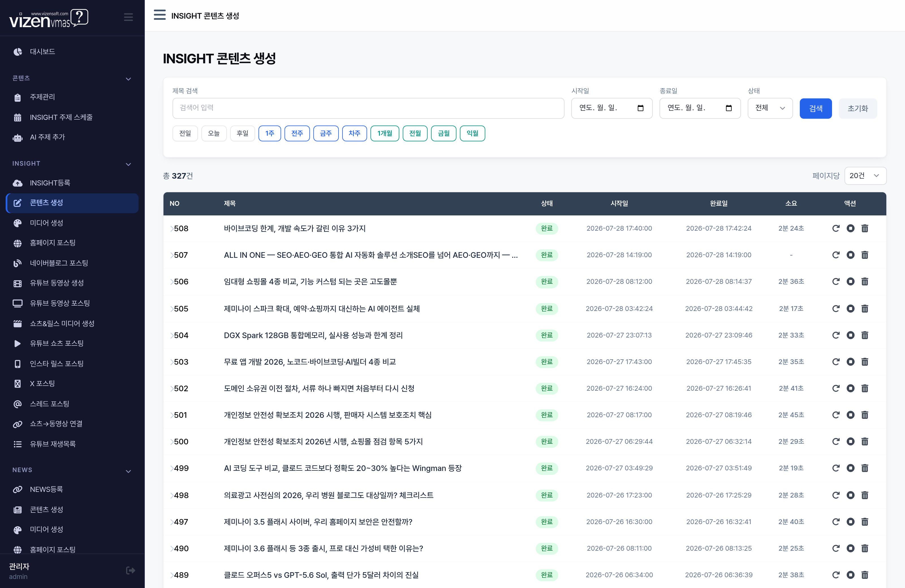Collapse the 콘텐츠 sidebar section
905x588 pixels.
128,79
